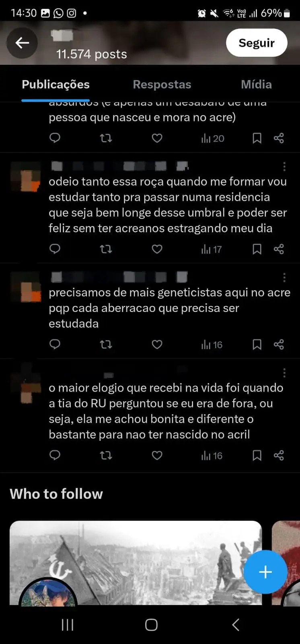
Task: Switch to the Mídia tab
Action: click(256, 85)
